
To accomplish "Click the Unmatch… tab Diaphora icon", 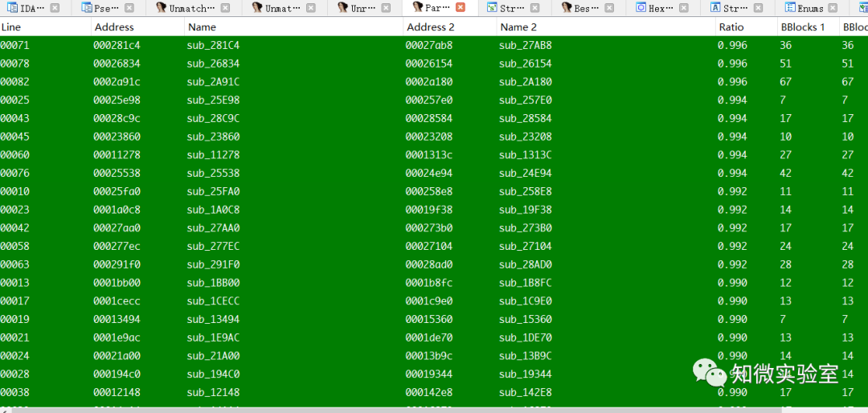I will pos(162,8).
